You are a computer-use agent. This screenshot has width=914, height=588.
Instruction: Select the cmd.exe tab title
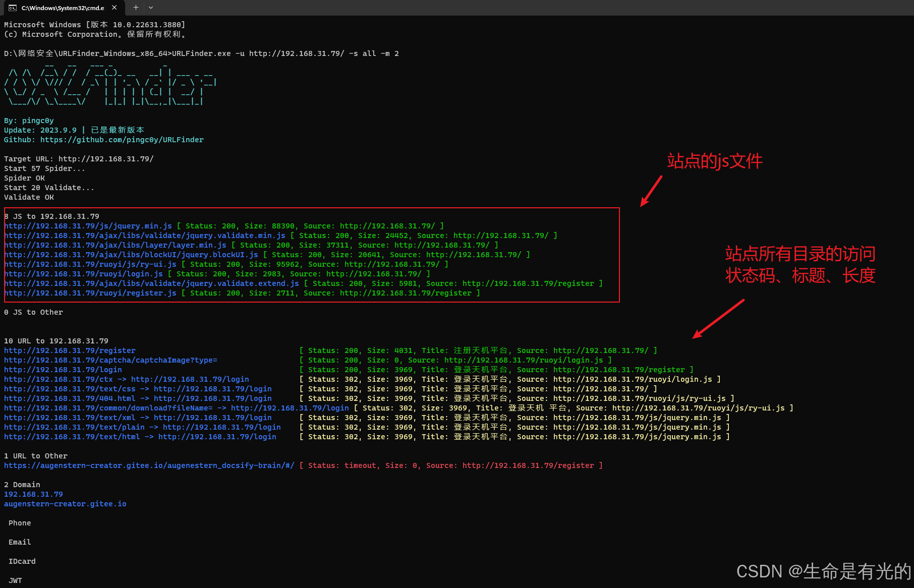click(63, 8)
